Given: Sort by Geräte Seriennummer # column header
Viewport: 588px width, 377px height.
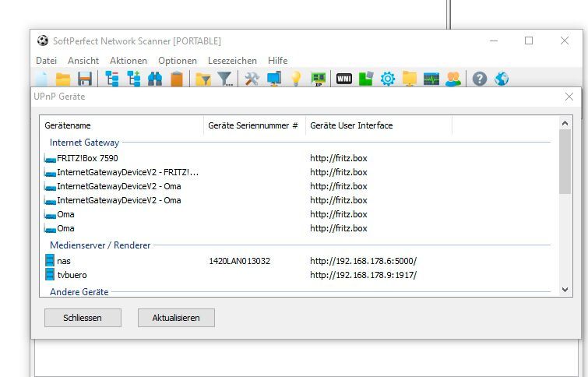Looking at the screenshot, I should 255,125.
